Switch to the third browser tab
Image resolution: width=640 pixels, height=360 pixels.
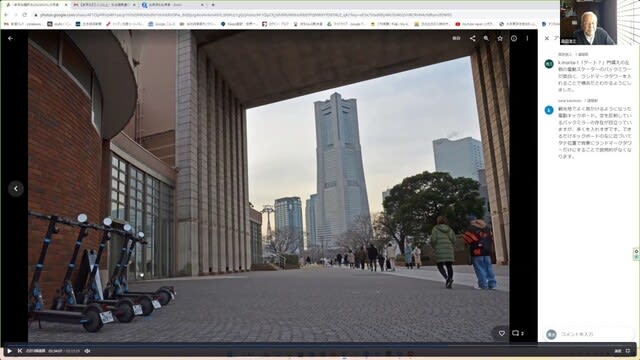pyautogui.click(x=172, y=5)
